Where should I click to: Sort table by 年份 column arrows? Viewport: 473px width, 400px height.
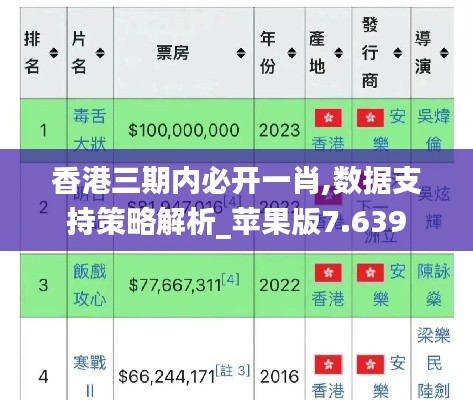(292, 53)
